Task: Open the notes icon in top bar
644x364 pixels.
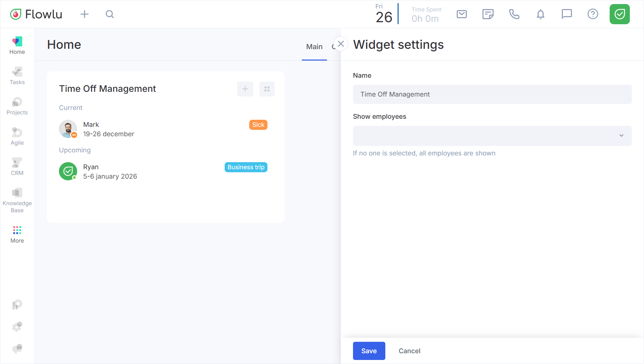Action: 488,14
